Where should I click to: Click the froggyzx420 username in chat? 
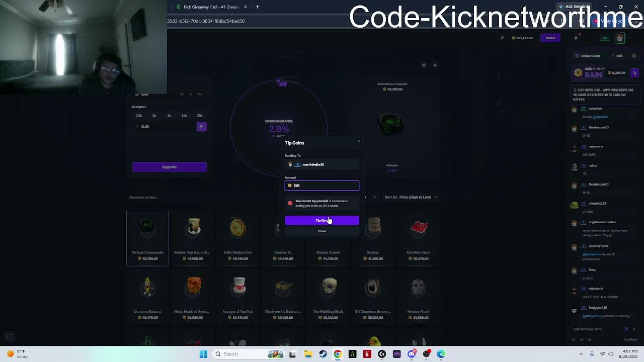598,308
